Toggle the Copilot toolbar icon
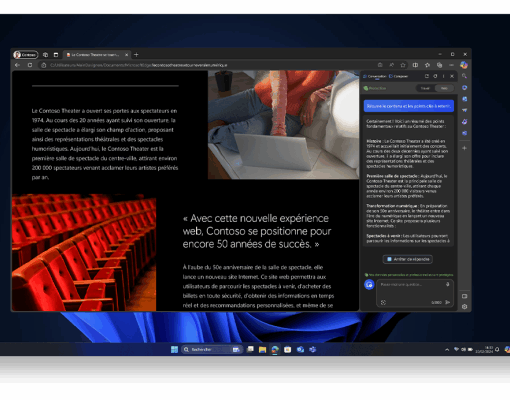Image resolution: width=510 pixels, height=400 pixels. [x=464, y=65]
